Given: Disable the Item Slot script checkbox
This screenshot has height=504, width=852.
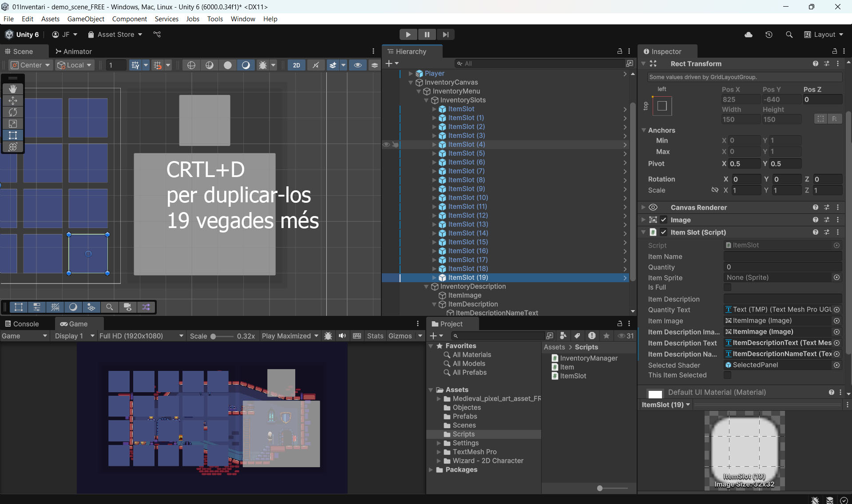Looking at the screenshot, I should click(x=664, y=232).
